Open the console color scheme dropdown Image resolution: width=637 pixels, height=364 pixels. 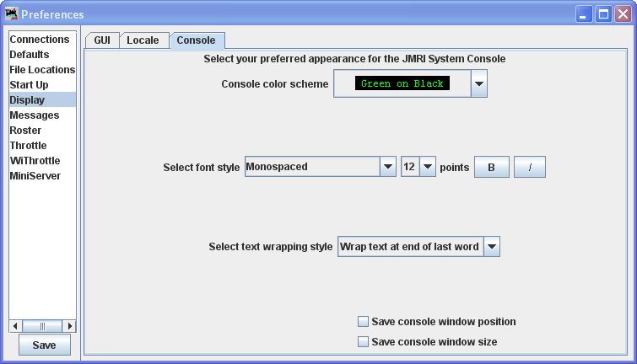[x=479, y=84]
